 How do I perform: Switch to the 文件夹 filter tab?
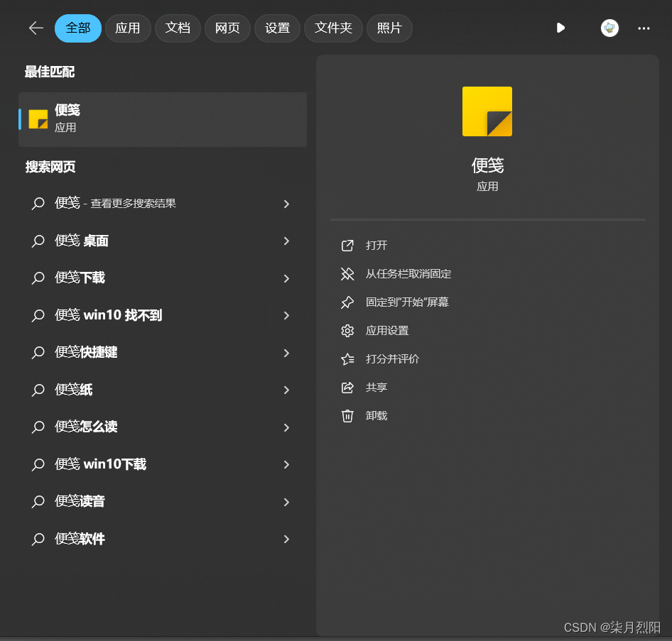point(333,28)
